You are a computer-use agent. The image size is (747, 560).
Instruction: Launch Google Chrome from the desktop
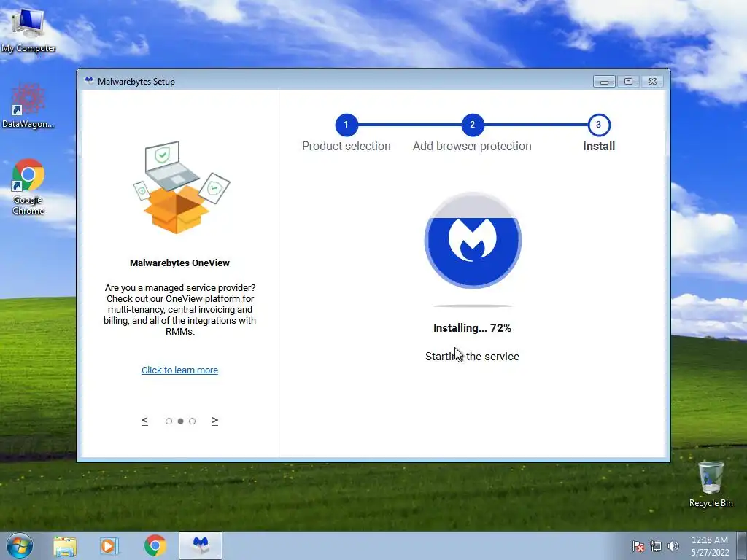point(28,186)
